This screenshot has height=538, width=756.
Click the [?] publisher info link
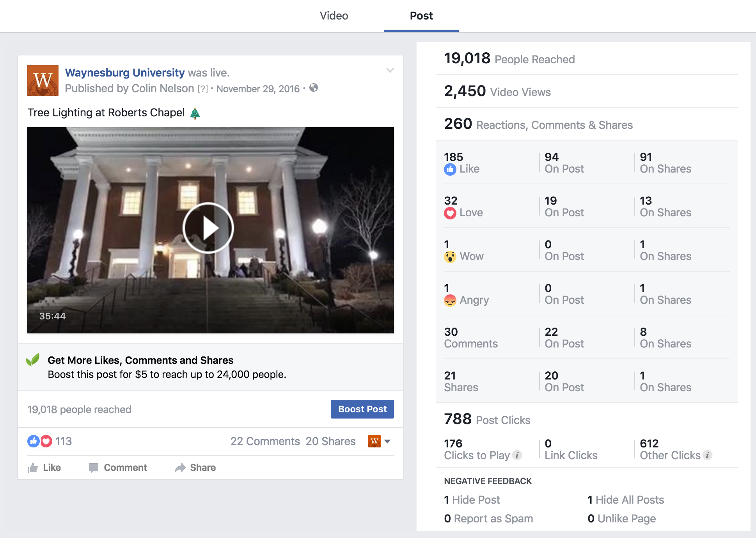[203, 89]
